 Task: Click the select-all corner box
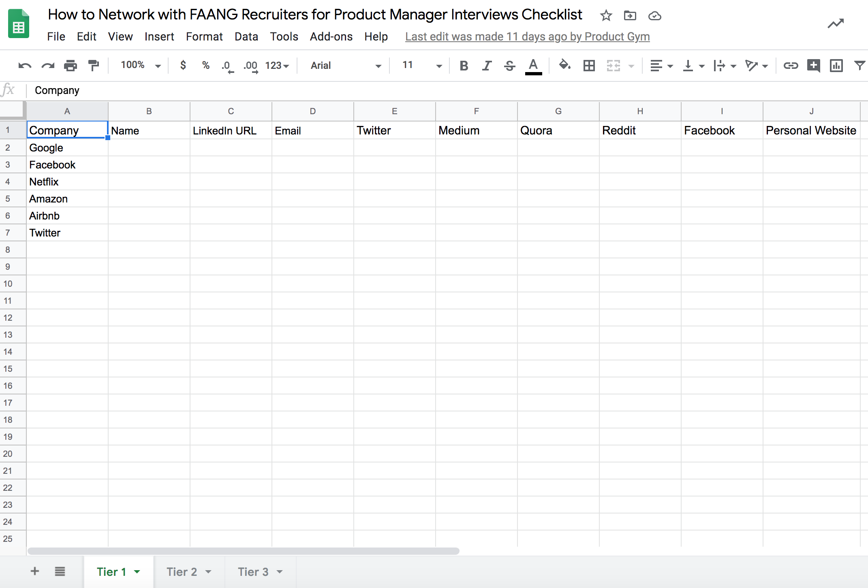pos(13,111)
